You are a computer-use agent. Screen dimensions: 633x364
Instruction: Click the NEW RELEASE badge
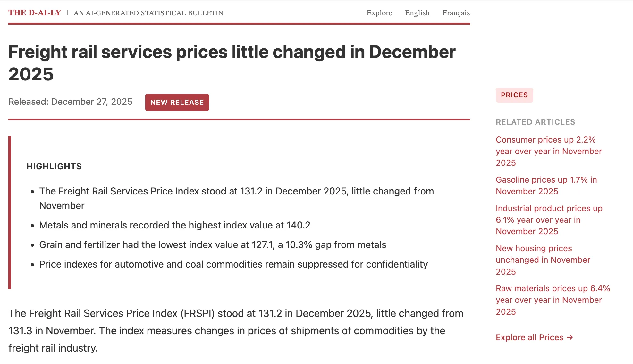177,102
